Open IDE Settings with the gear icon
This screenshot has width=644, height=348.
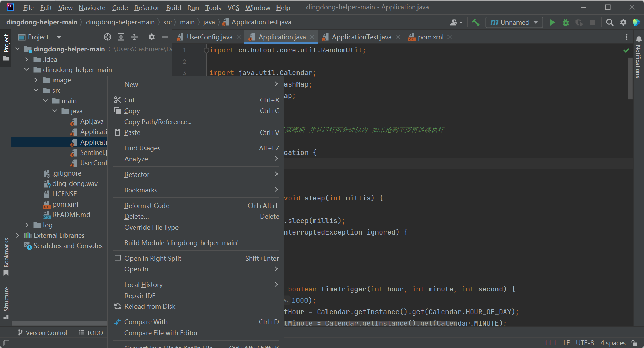[623, 22]
